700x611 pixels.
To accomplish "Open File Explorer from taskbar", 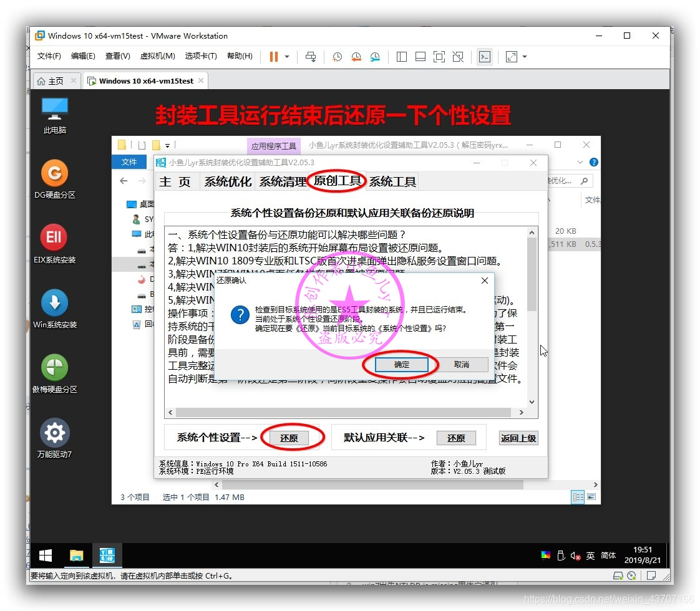I will pyautogui.click(x=76, y=556).
